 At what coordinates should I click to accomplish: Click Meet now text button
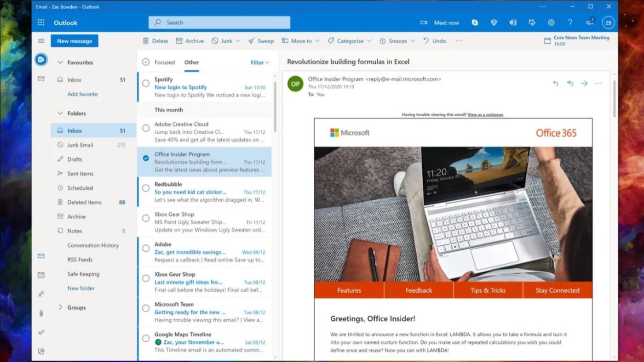[446, 23]
